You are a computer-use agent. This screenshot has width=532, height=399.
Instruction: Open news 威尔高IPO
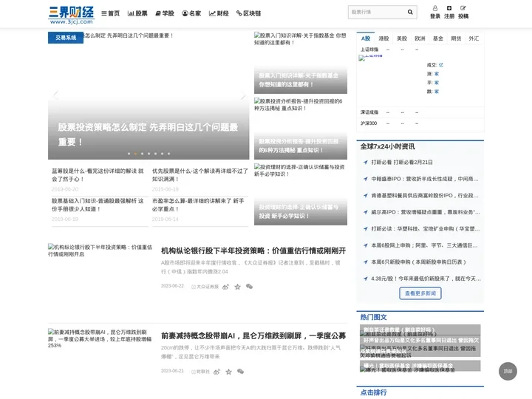(426, 212)
